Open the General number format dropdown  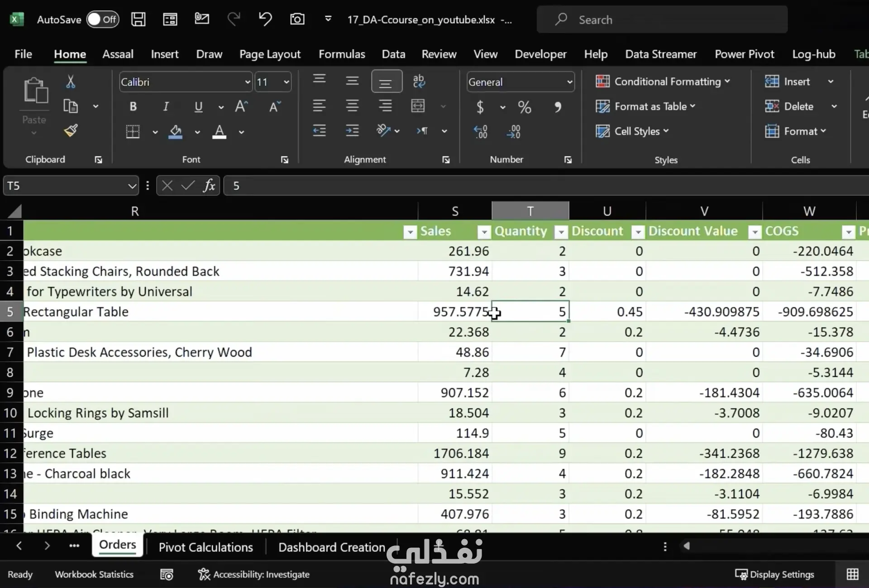pyautogui.click(x=569, y=82)
